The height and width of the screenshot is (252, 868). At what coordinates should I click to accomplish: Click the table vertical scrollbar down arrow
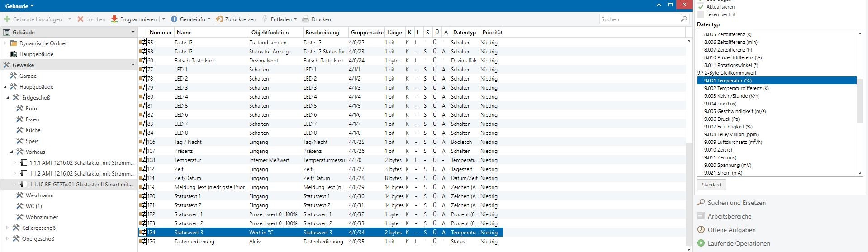[689, 248]
